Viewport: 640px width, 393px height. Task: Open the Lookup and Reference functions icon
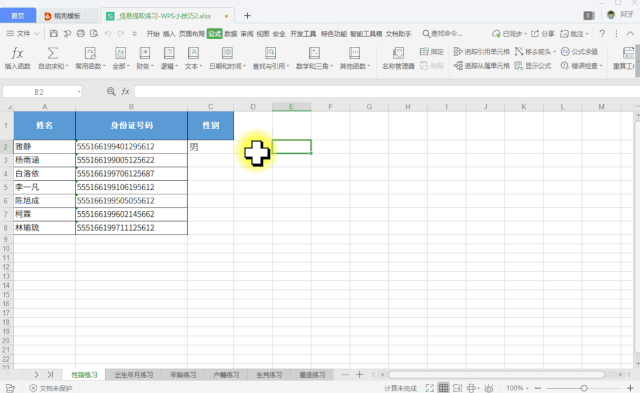point(270,53)
